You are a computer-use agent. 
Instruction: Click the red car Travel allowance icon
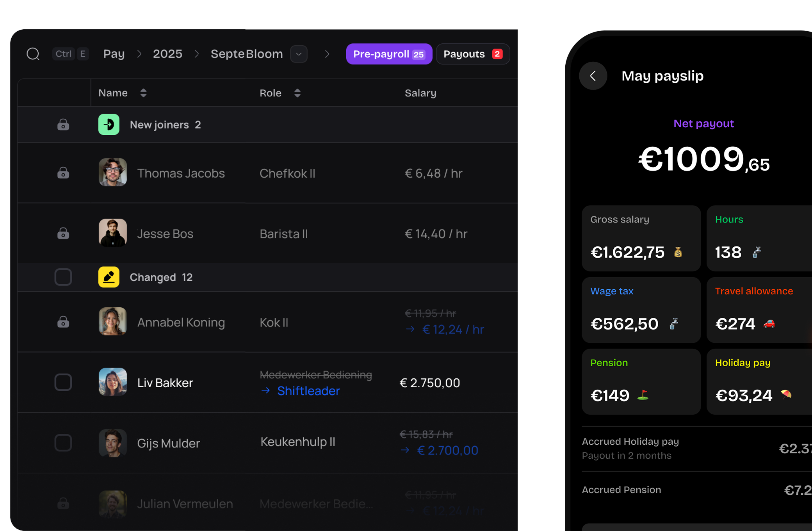[x=769, y=324]
